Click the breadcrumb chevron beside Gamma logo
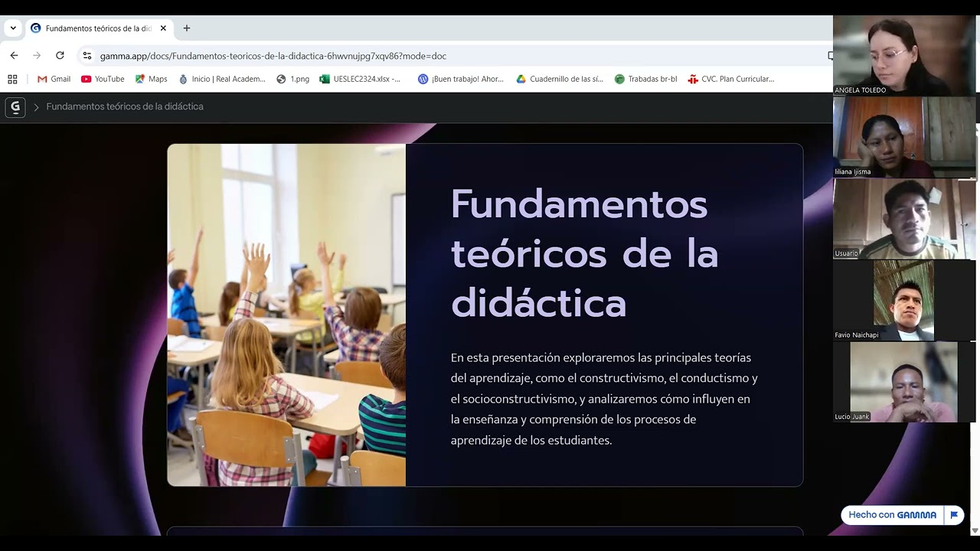Viewport: 980px width, 551px height. tap(36, 107)
